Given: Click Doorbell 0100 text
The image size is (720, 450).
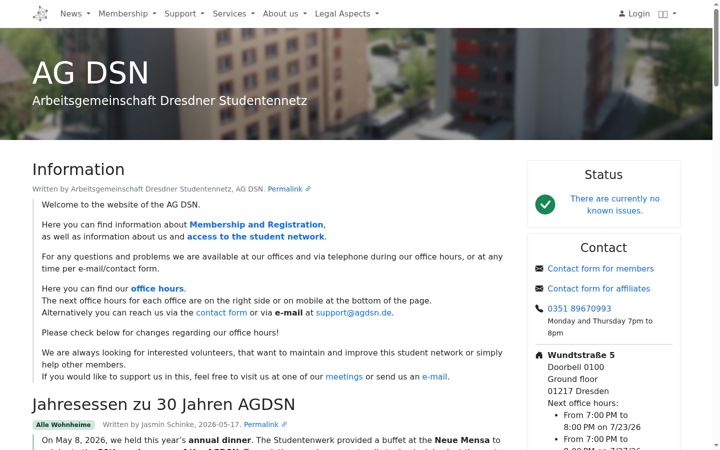Looking at the screenshot, I should (x=576, y=367).
